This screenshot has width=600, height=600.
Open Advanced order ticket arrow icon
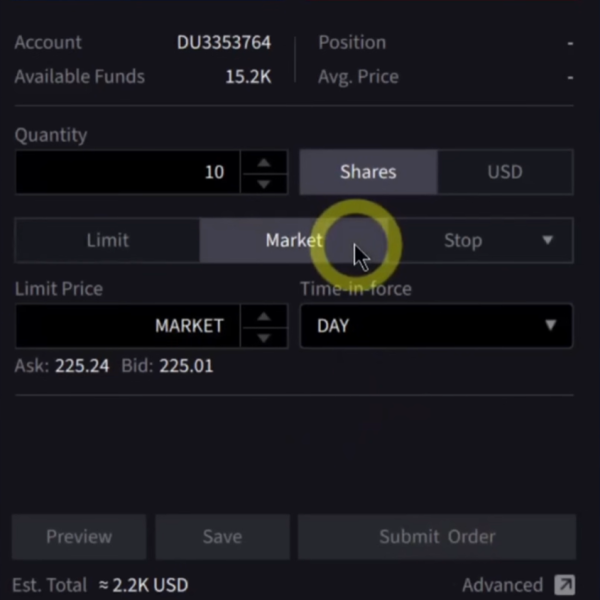coord(564,585)
